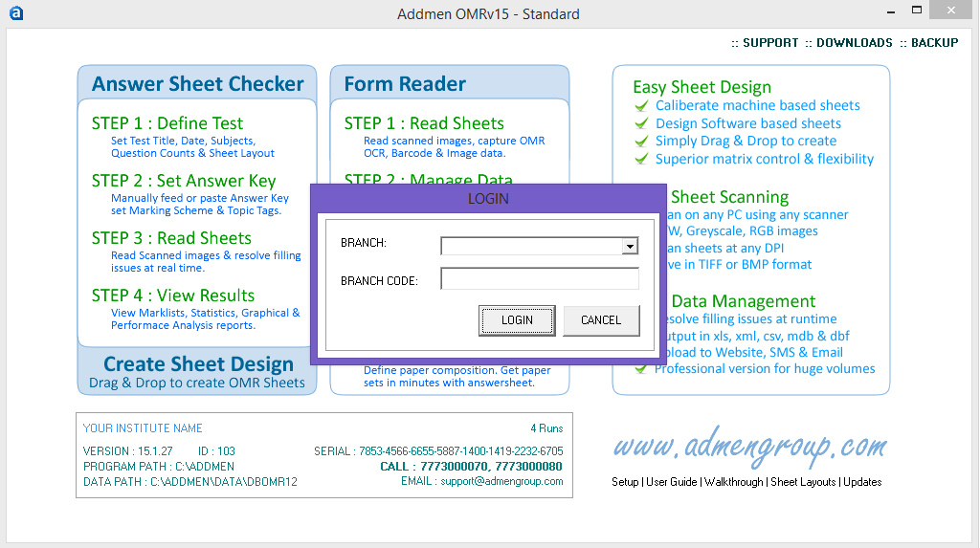The image size is (980, 548).
Task: Open the User Guide link
Action: pos(671,482)
